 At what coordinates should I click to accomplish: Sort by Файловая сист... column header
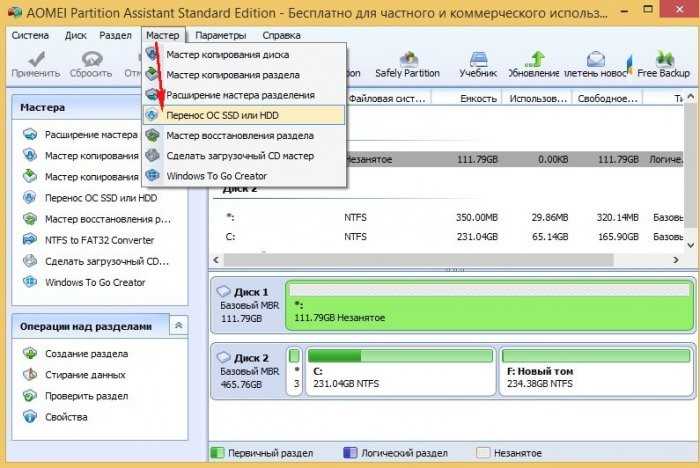388,98
